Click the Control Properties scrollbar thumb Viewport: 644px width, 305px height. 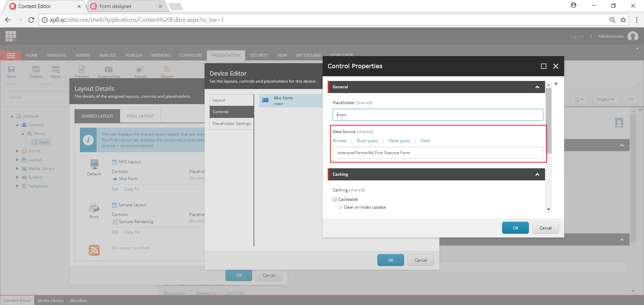(549, 121)
